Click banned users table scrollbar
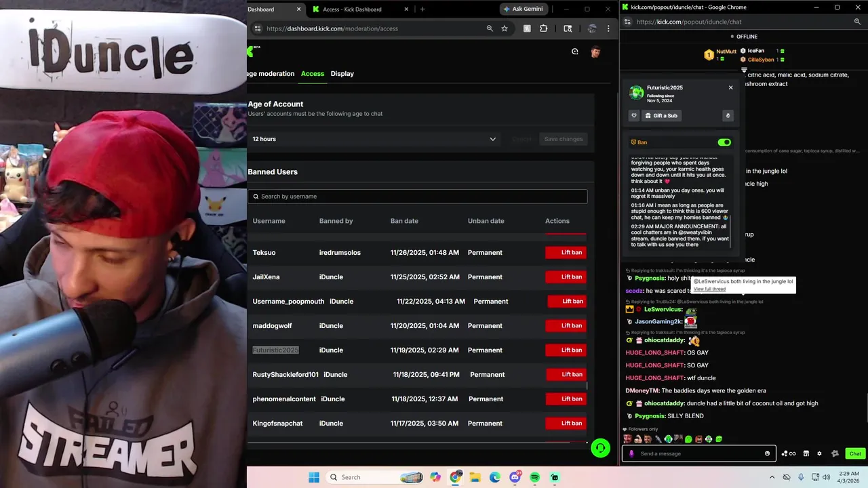 (x=587, y=386)
